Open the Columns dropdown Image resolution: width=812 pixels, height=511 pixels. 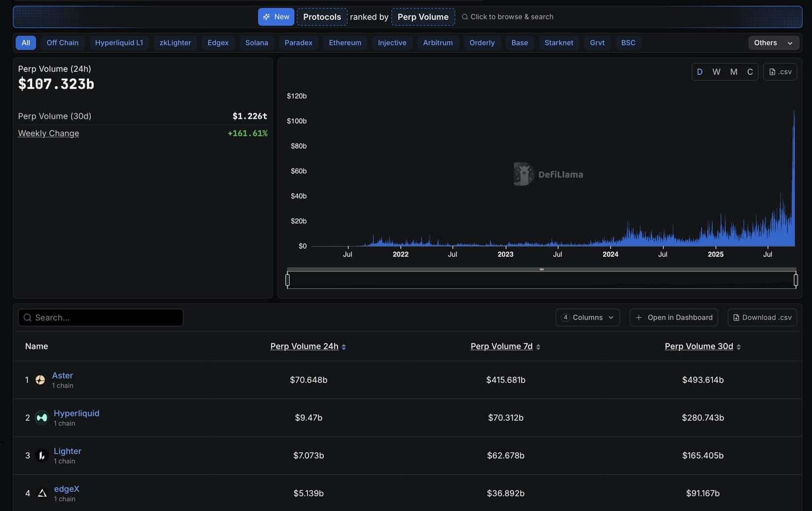tap(587, 318)
